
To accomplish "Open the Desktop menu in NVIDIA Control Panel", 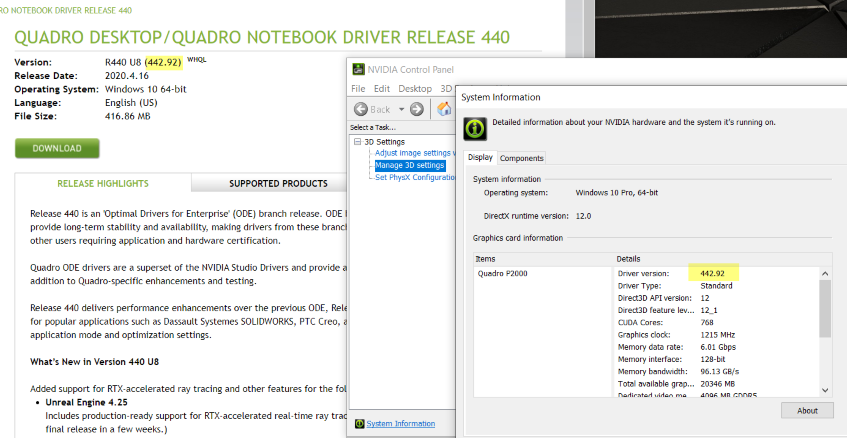I will (415, 89).
